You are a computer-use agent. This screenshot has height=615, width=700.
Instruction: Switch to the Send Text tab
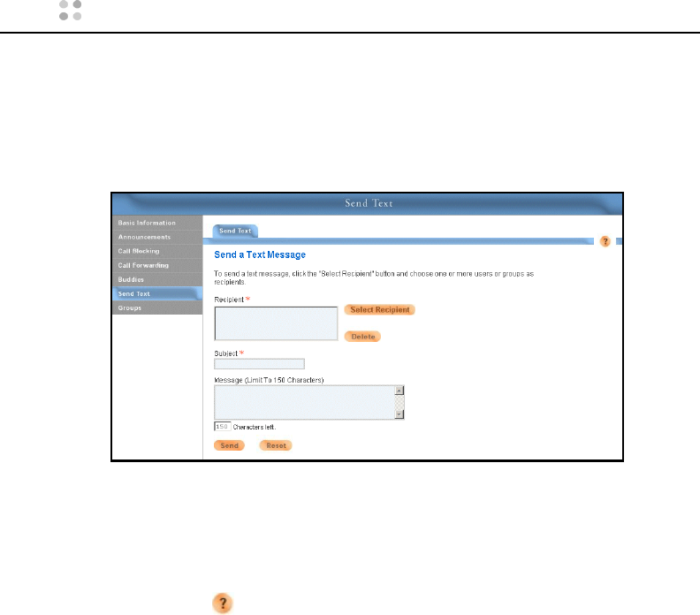[235, 231]
